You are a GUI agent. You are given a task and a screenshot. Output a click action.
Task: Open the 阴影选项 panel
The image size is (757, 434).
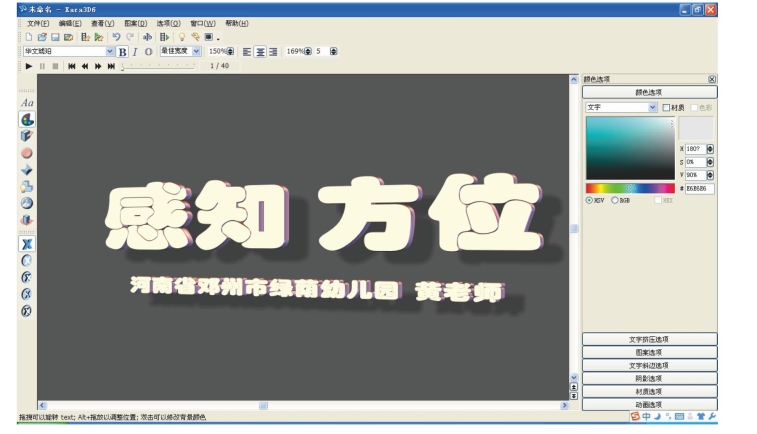(x=649, y=378)
